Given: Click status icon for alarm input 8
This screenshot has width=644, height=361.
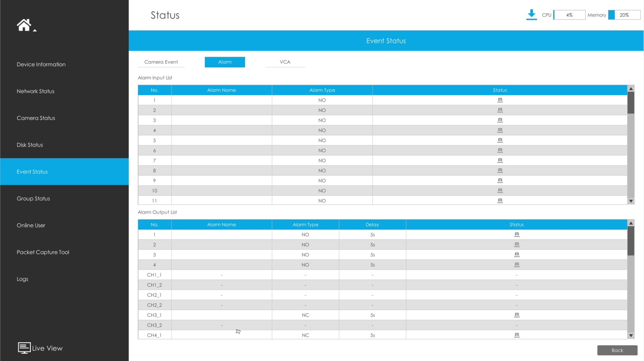Looking at the screenshot, I should (500, 171).
